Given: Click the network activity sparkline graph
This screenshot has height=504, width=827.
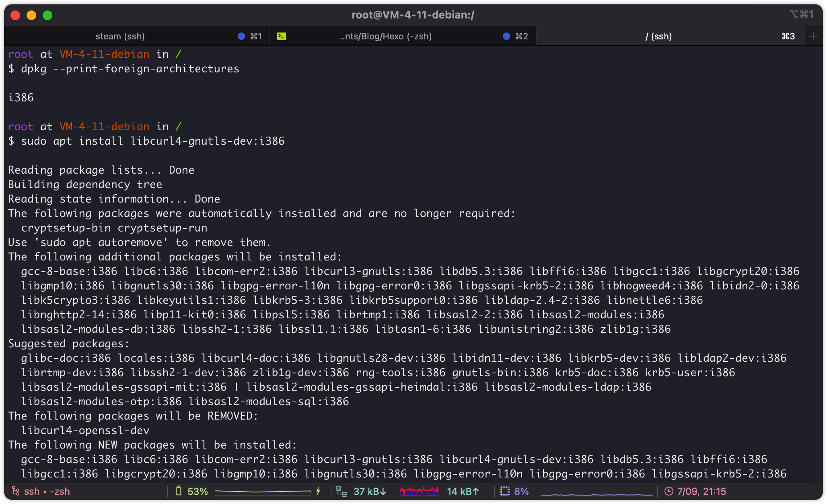Looking at the screenshot, I should [419, 491].
